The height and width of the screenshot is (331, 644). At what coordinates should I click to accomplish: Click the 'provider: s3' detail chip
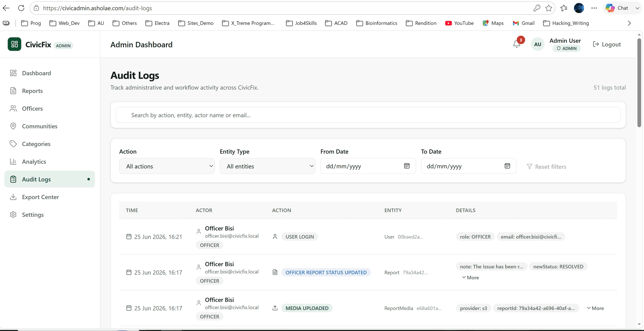pyautogui.click(x=473, y=308)
